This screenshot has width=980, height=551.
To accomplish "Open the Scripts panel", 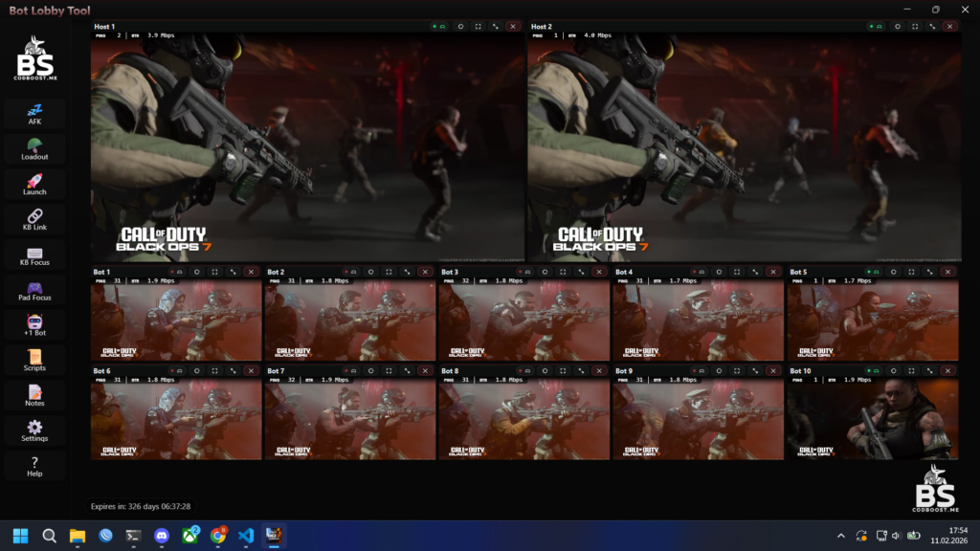I will 34,361.
